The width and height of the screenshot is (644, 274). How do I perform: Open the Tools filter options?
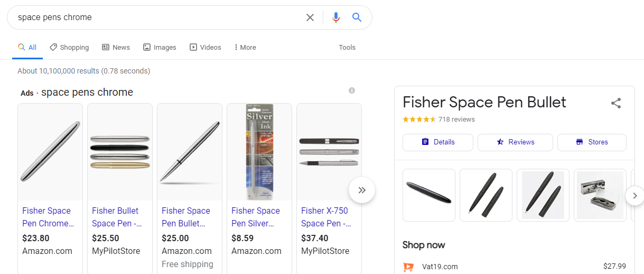tap(347, 47)
